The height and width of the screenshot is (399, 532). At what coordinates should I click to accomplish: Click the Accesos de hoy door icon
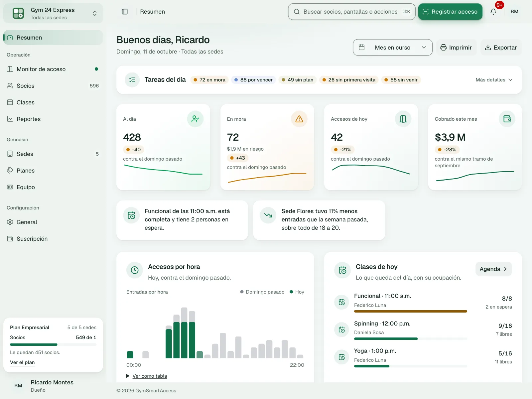click(403, 119)
